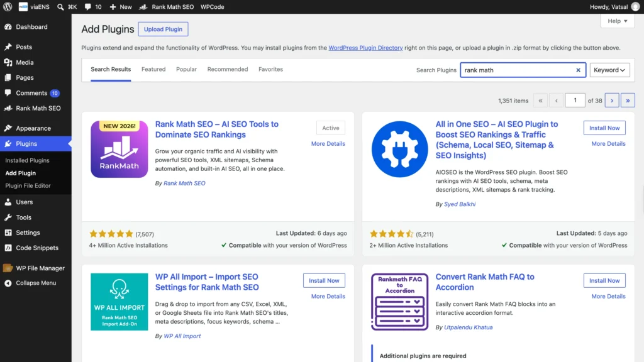Open the Add Plugin submenu item
Viewport: 644px width, 362px height.
(x=21, y=173)
